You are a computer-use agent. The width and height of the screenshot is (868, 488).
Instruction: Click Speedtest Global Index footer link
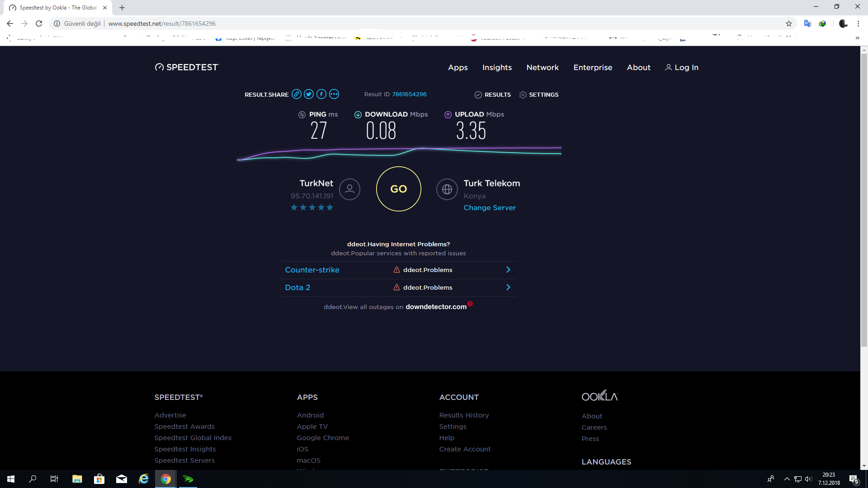pos(193,438)
